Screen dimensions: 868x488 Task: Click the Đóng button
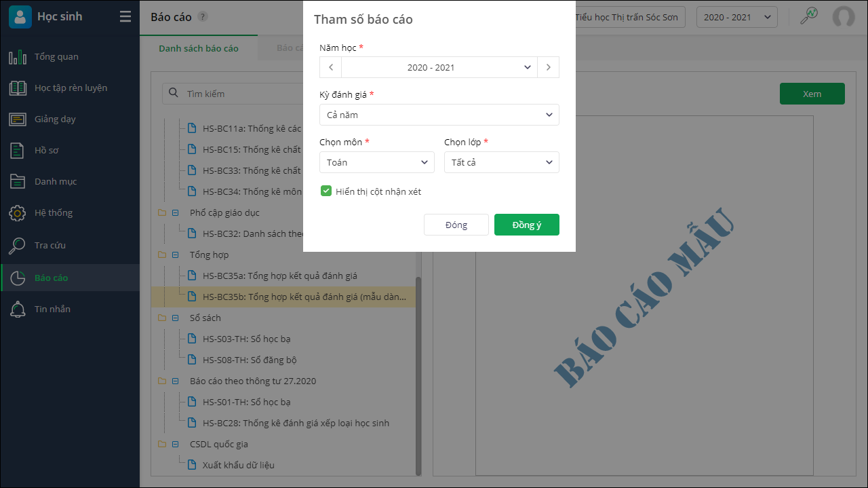(456, 225)
